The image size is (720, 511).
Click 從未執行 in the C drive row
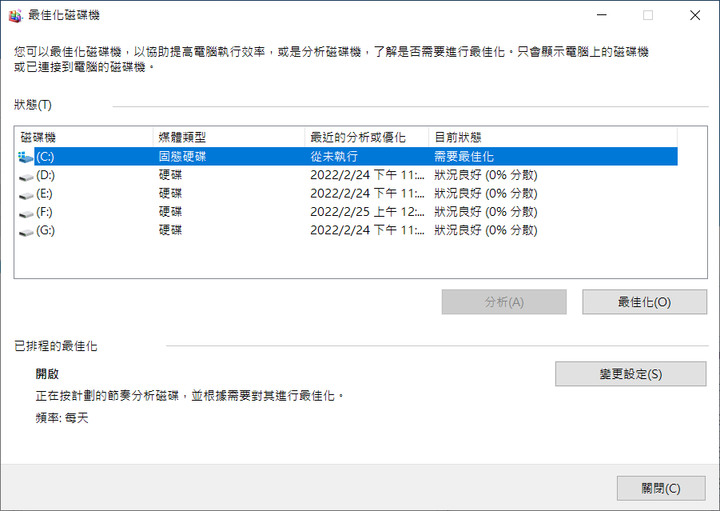coord(334,157)
